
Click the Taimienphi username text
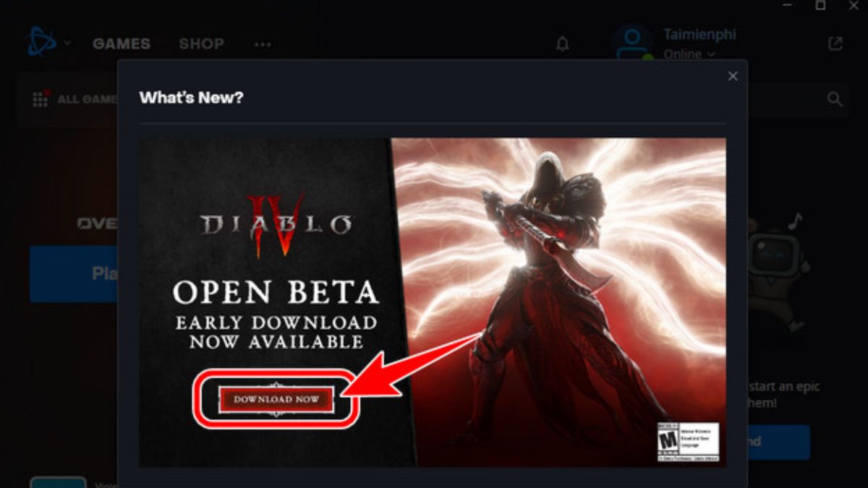coord(699,35)
